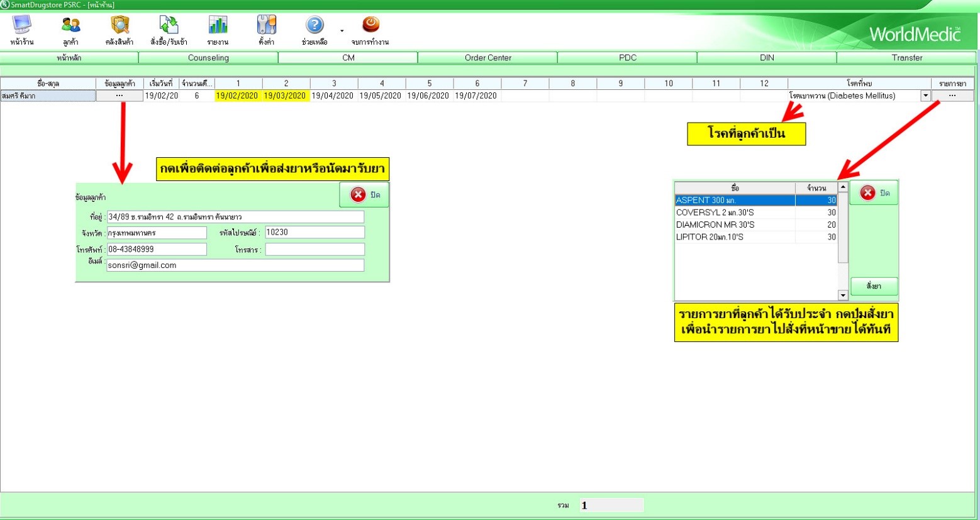
Task: Open the PDC tab
Action: (627, 58)
